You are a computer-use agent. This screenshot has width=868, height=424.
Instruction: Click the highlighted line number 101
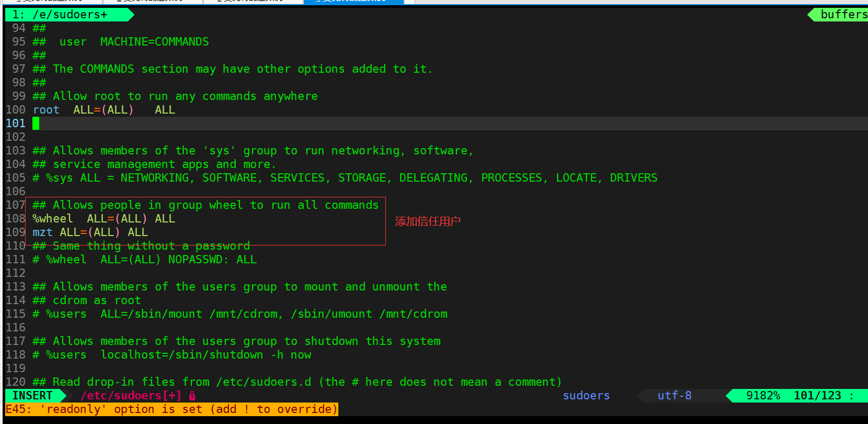[x=16, y=124]
